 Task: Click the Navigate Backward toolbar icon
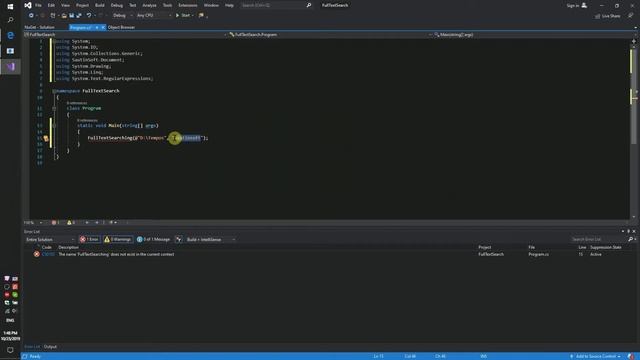coord(31,16)
